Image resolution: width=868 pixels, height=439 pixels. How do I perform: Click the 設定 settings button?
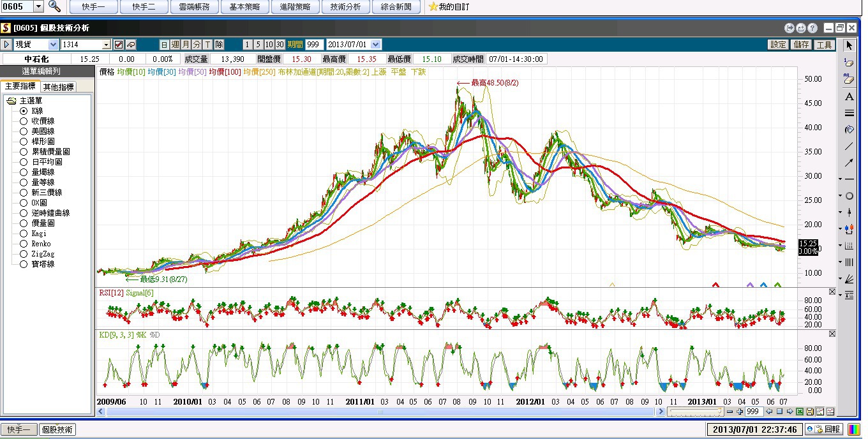click(778, 45)
